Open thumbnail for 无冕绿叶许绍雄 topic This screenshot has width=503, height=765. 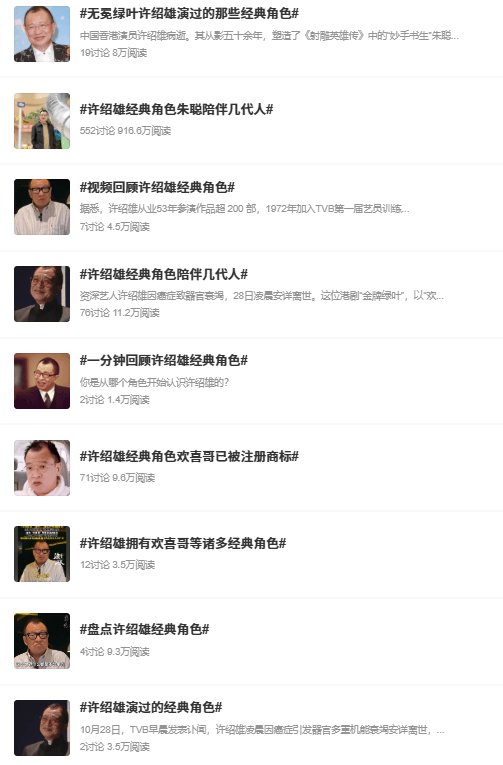(42, 34)
